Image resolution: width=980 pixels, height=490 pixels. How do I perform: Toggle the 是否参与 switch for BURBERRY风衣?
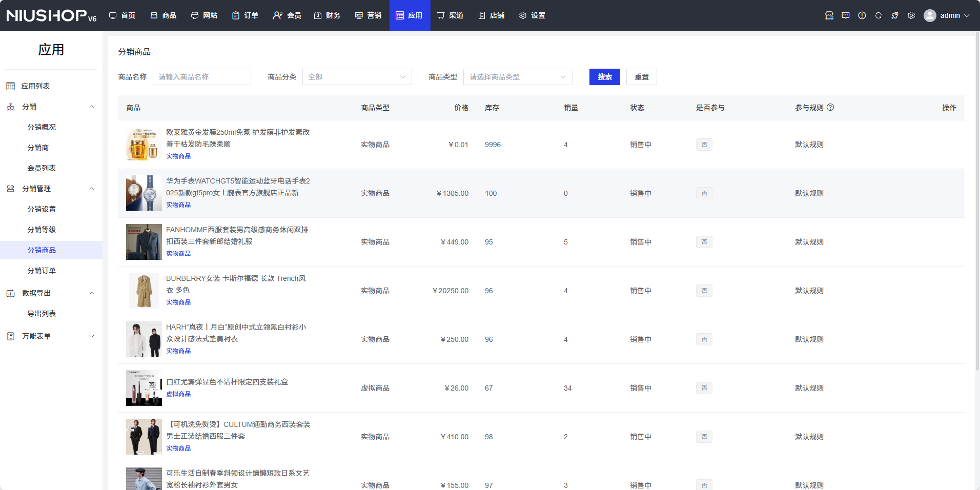click(x=704, y=291)
